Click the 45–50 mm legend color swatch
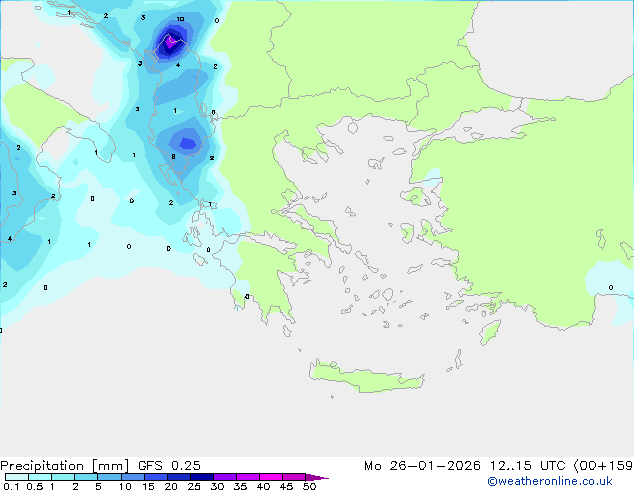 pos(294,477)
